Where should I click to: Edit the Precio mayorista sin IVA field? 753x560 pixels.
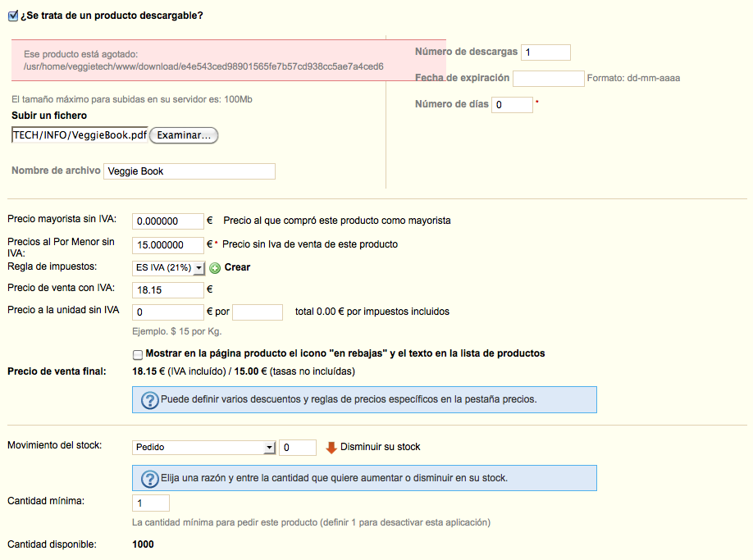click(x=167, y=221)
